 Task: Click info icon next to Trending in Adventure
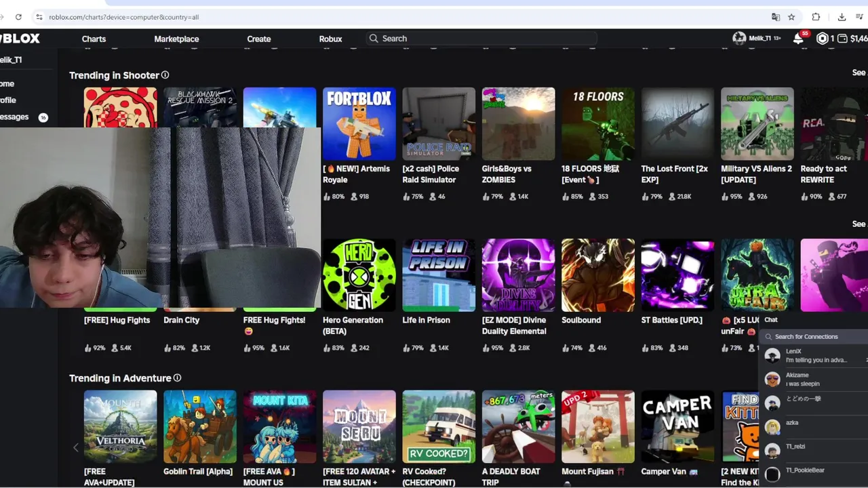pyautogui.click(x=177, y=378)
